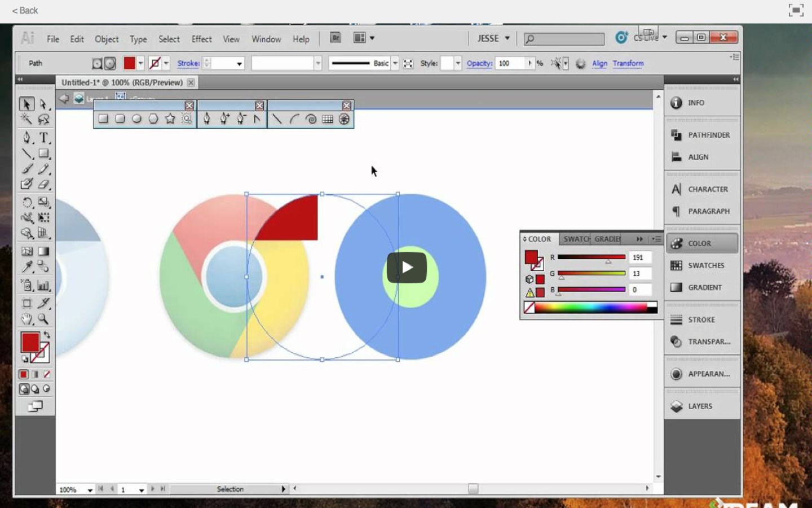Open the Basic brush definition dropdown
The width and height of the screenshot is (812, 508).
(395, 63)
